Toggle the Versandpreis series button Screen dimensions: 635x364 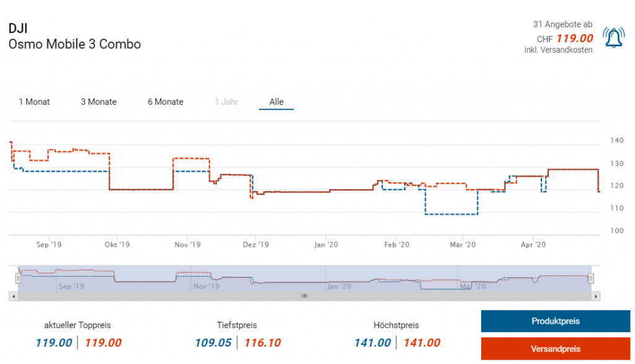[555, 348]
